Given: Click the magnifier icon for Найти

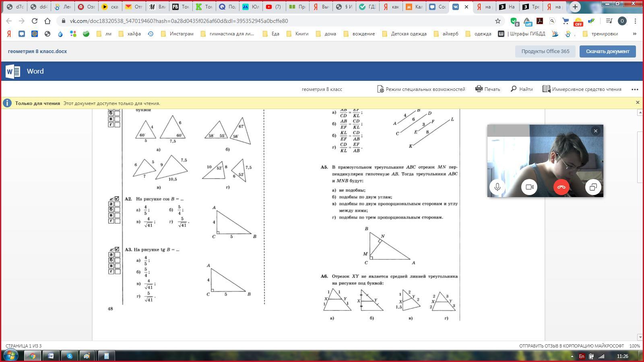Looking at the screenshot, I should tap(514, 89).
